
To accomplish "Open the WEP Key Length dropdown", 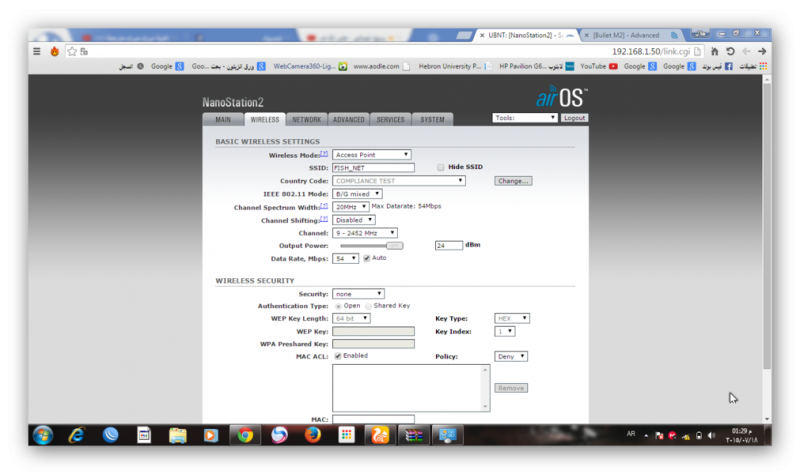I will (351, 318).
